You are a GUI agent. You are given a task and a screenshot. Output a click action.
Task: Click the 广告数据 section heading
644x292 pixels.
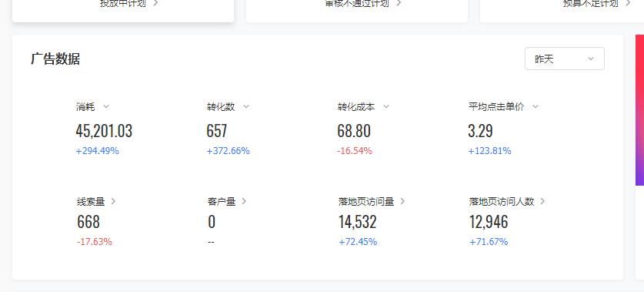point(55,59)
